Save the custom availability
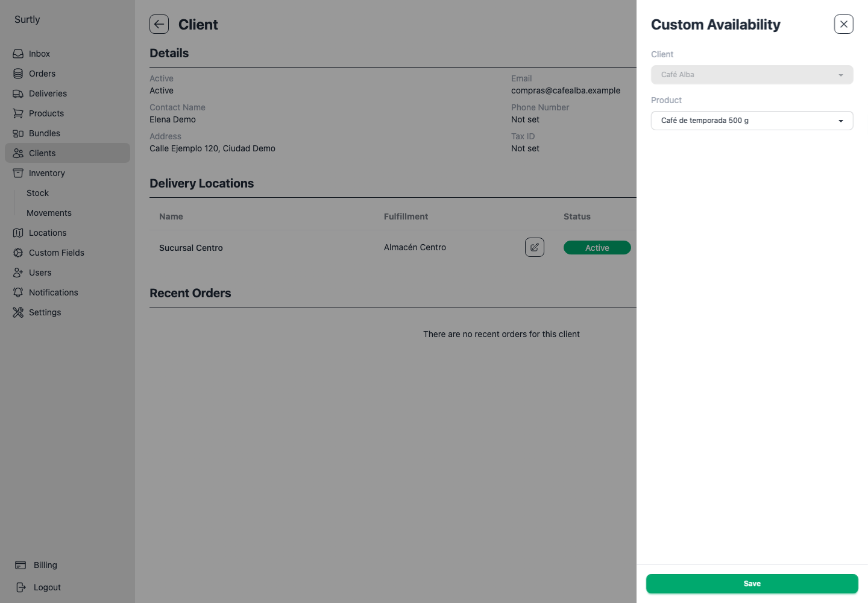 point(752,584)
